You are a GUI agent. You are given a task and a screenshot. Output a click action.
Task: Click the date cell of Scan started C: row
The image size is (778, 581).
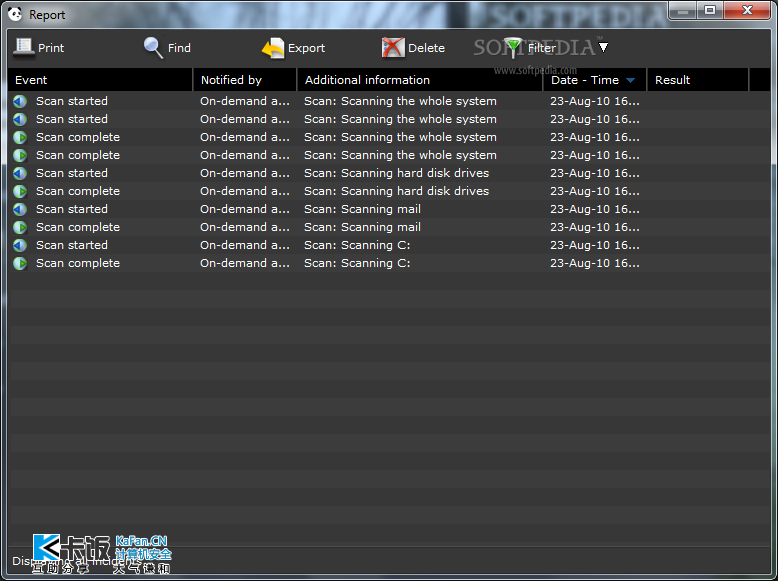click(595, 245)
